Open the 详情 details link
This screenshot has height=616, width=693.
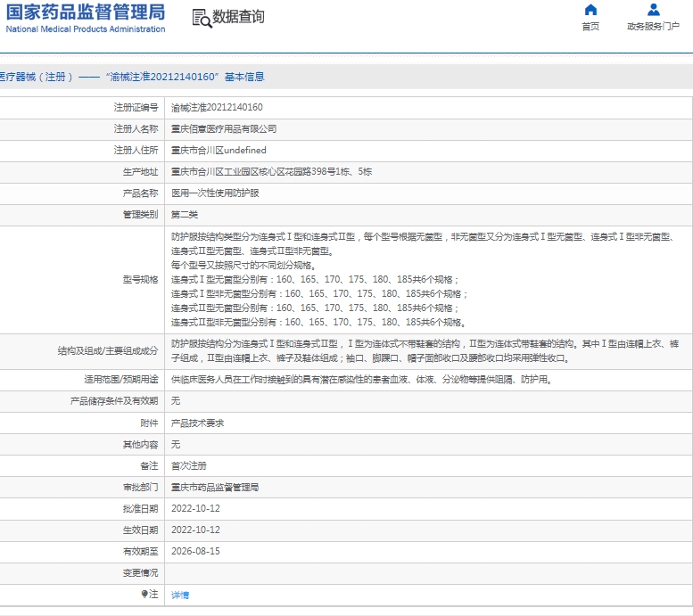[x=180, y=595]
